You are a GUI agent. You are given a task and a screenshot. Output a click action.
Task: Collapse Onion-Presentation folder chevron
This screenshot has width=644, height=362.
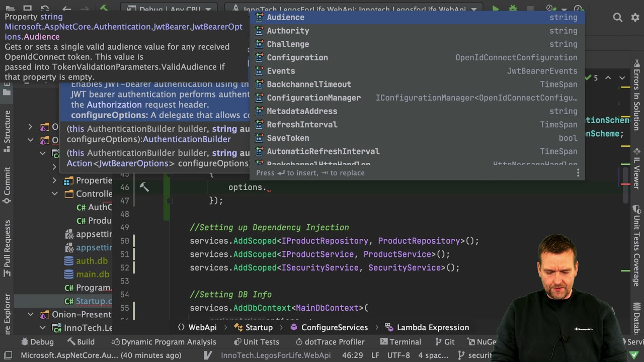point(30,315)
